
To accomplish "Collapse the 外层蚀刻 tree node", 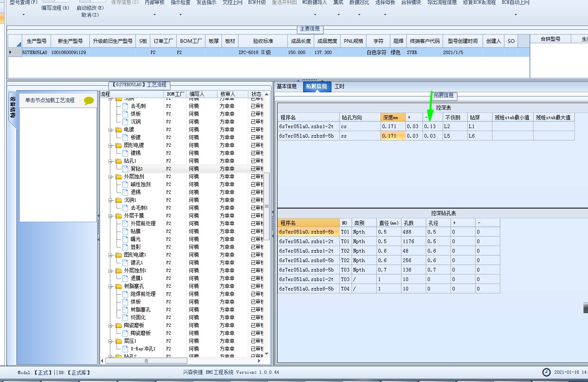I will pos(110,176).
